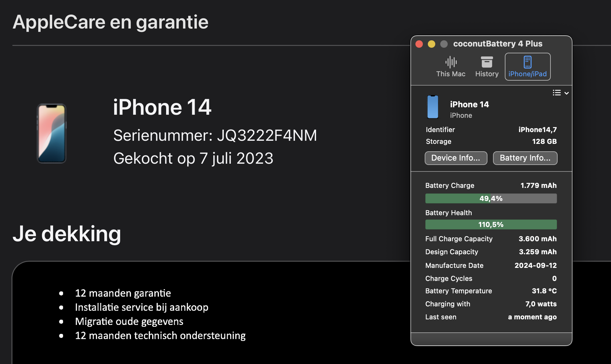Click the coconutBattery 4 Plus window title
The height and width of the screenshot is (364, 611).
498,44
